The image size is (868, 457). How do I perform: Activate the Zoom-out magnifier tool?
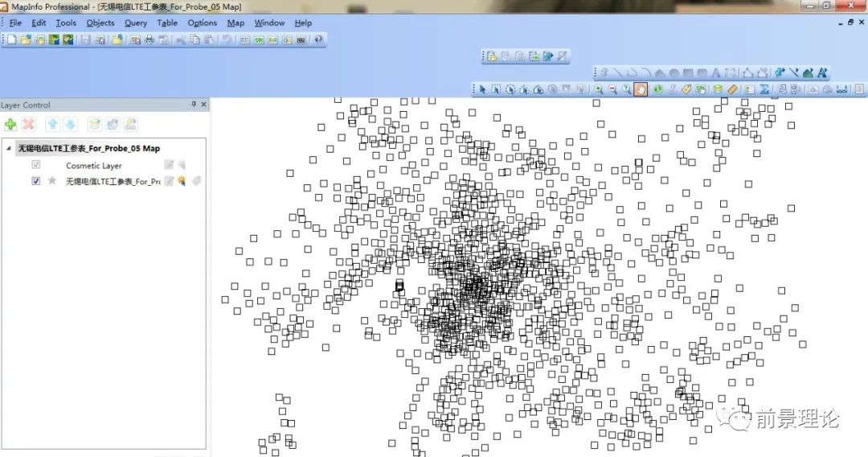coord(612,89)
